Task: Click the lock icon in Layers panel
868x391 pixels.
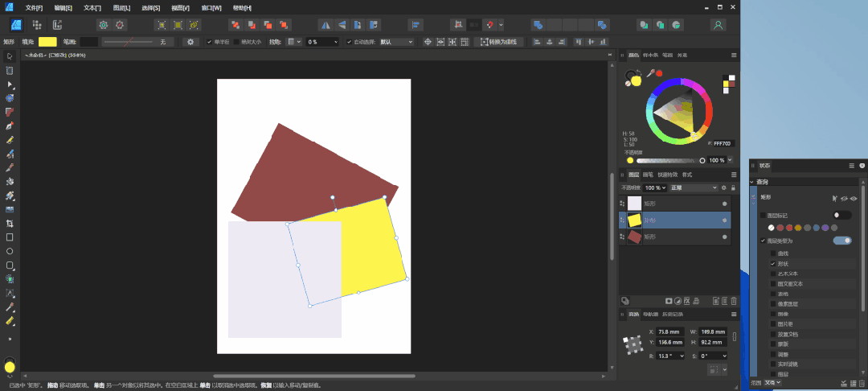Action: (x=733, y=187)
